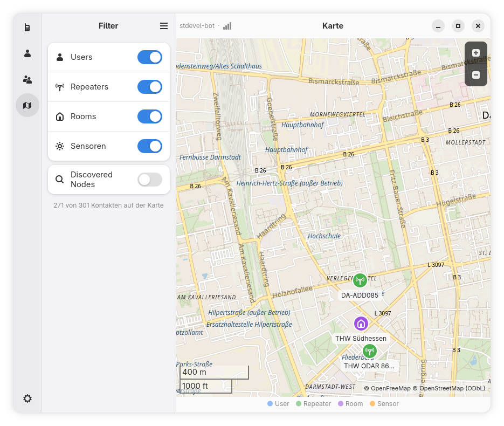Click the Repeaters antenna filter icon
Viewport: 504px width, 426px height.
(60, 87)
